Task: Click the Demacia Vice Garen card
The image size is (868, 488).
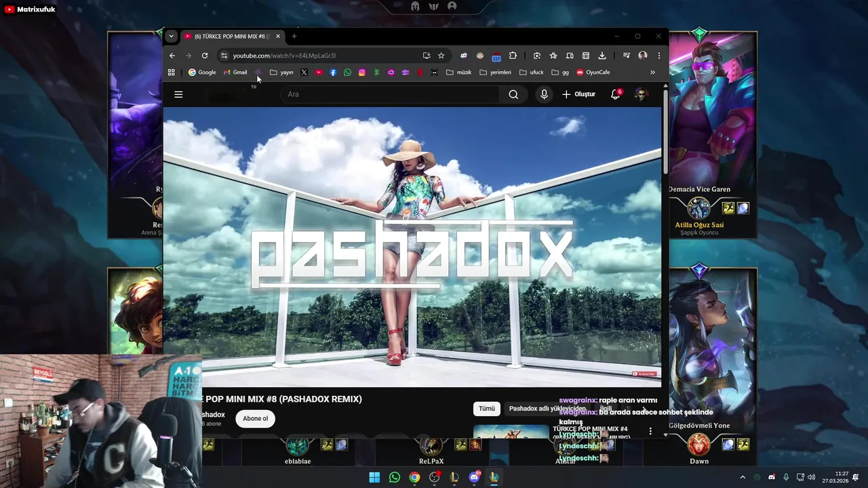Action: pyautogui.click(x=713, y=136)
